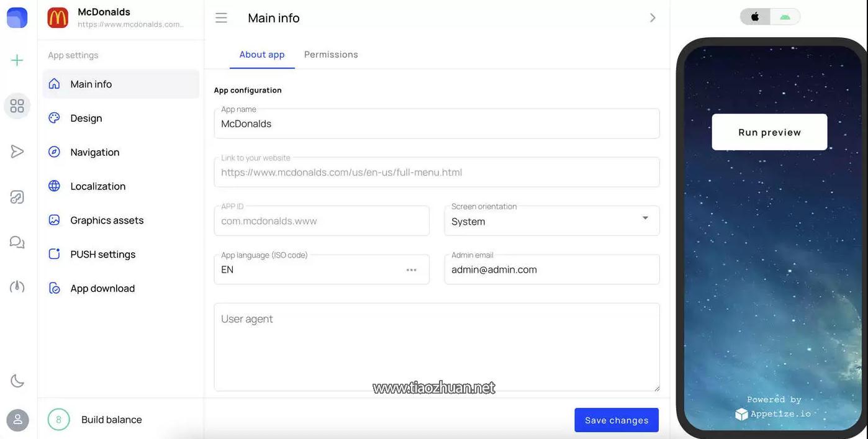The image size is (868, 439).
Task: Expand the Screen orientation dropdown
Action: (x=645, y=219)
